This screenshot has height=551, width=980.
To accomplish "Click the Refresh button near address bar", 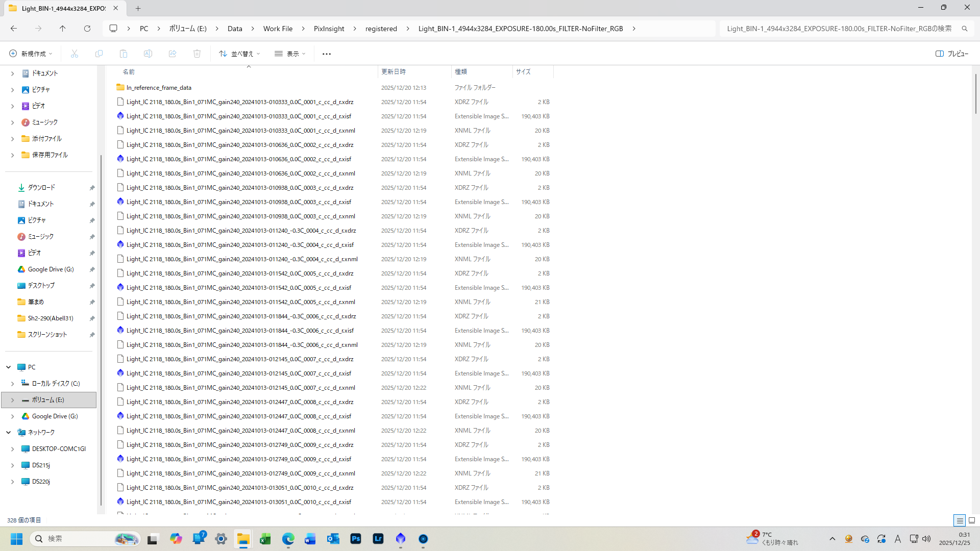I will click(x=87, y=29).
